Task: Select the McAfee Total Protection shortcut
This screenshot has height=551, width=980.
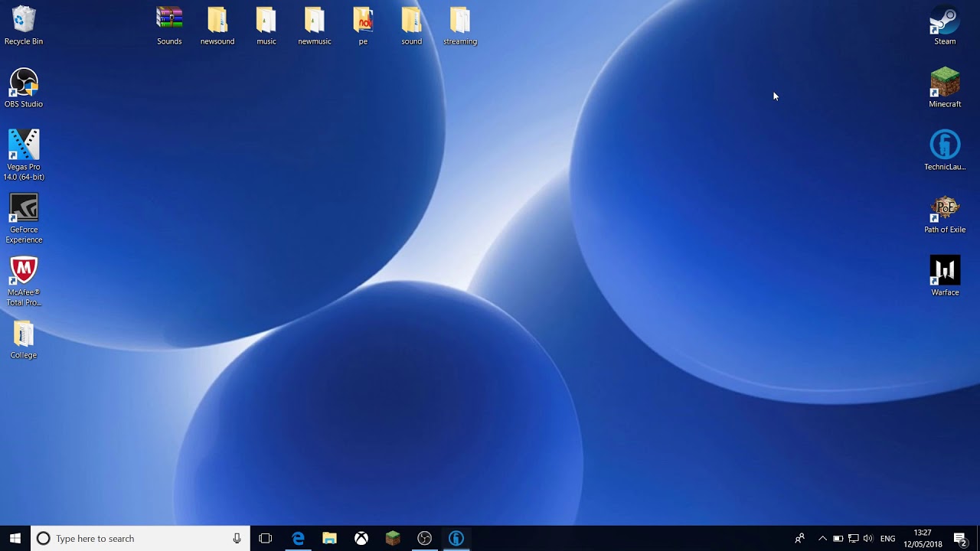Action: coord(24,281)
